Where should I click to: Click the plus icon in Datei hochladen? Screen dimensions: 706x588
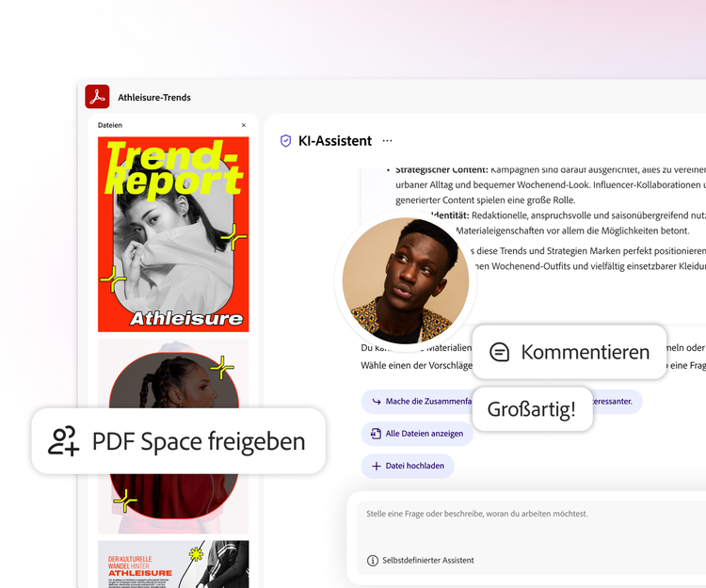pyautogui.click(x=377, y=466)
